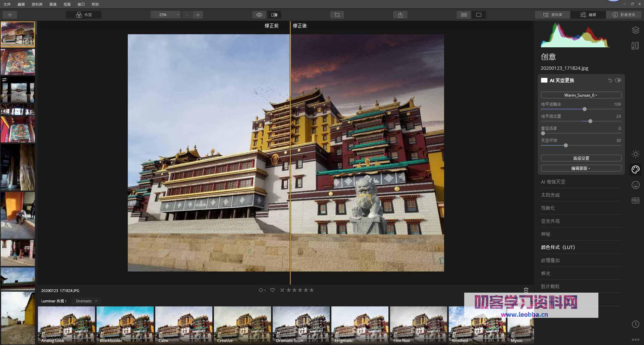Expand the Dramatic looks category dropdown
644x345 pixels.
86,301
